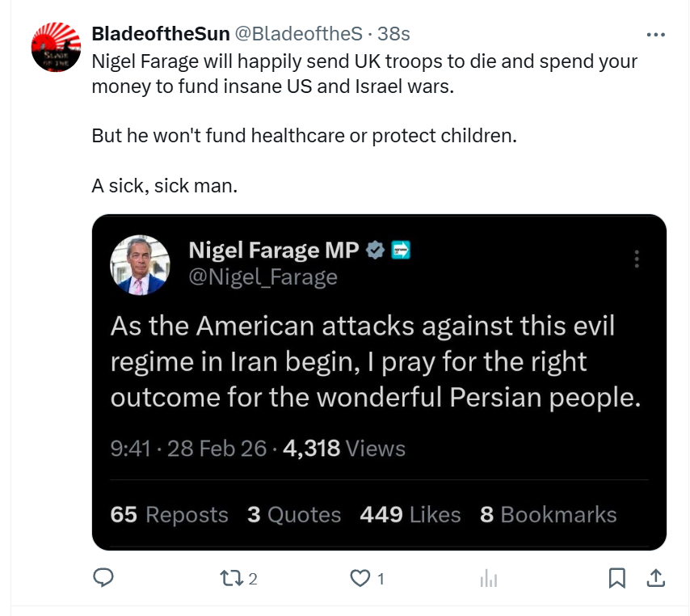Screen dimensions: 690x616
Task: Click the 38s post timestamp
Action: tap(394, 34)
